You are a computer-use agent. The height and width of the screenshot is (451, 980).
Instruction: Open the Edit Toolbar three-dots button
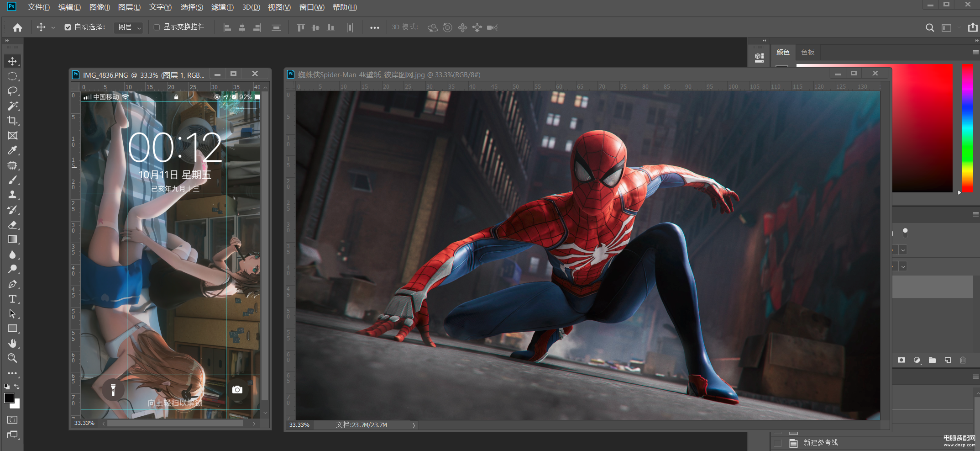(x=12, y=373)
